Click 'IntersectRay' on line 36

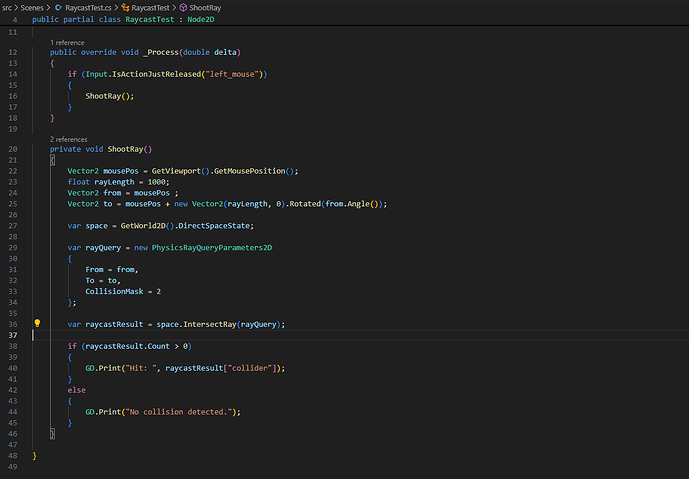[x=210, y=324]
